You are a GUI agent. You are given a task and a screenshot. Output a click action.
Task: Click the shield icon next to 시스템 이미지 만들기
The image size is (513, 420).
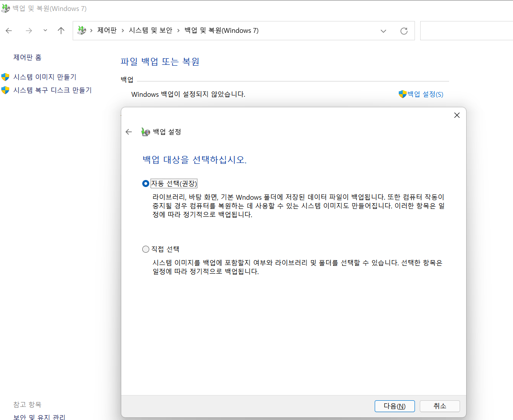(6, 77)
